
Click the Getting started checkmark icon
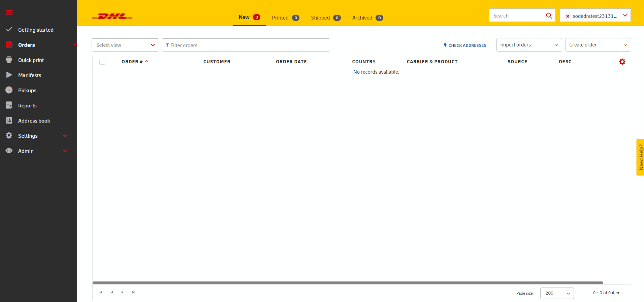[9, 29]
